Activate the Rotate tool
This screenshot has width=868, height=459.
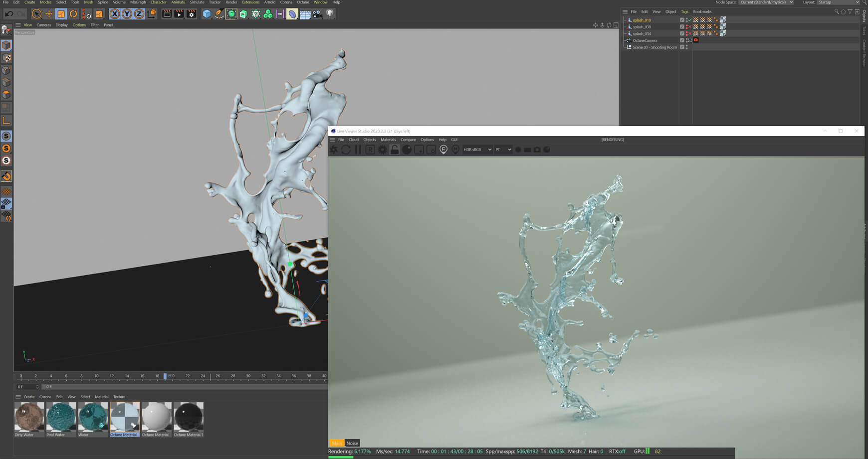pos(73,14)
